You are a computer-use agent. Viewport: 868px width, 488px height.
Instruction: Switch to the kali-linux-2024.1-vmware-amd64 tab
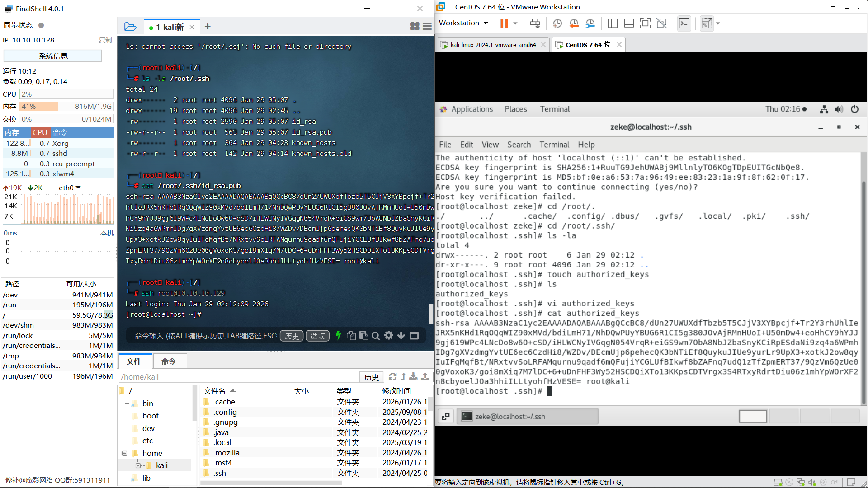493,45
